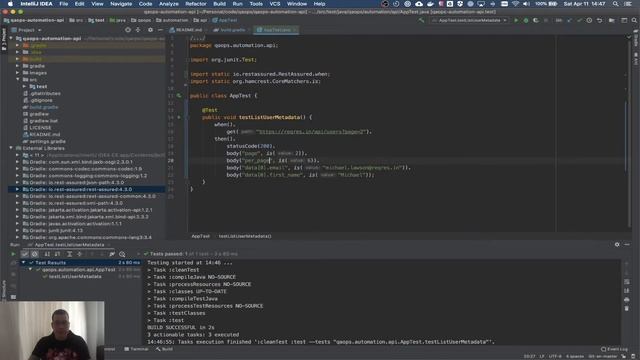Click the test breadcrumb in navigation bar

point(97,20)
